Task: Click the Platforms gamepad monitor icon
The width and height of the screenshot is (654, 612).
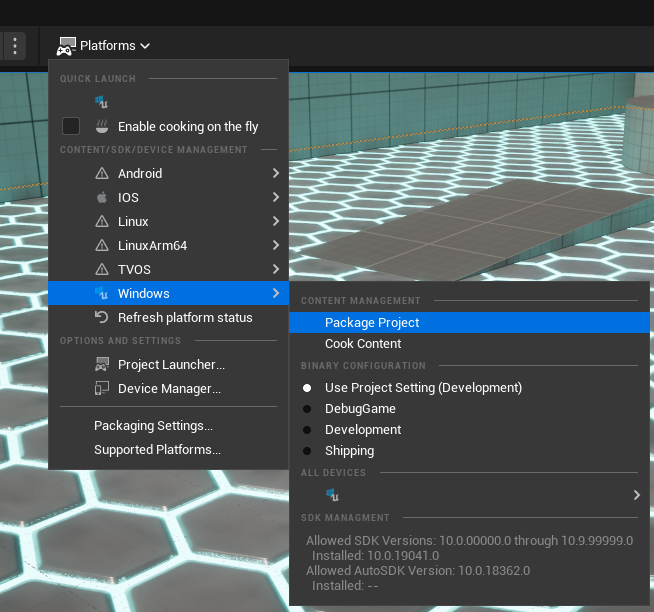Action: [x=66, y=46]
